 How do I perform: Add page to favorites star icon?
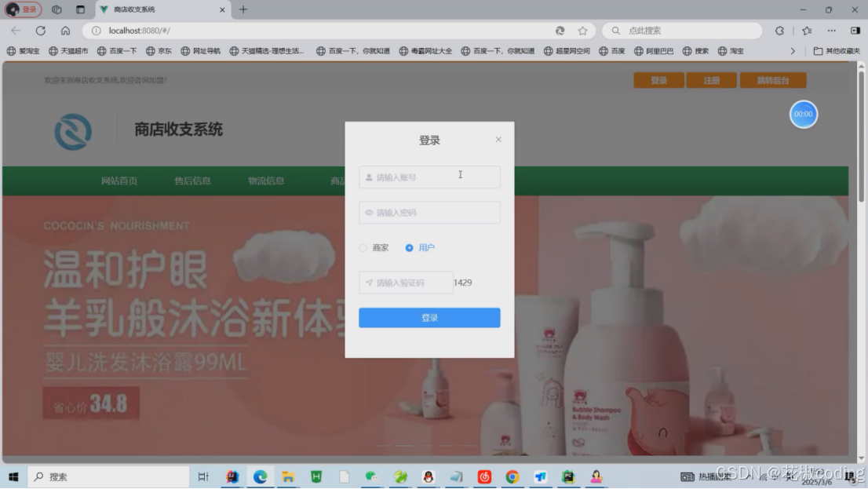pyautogui.click(x=582, y=31)
